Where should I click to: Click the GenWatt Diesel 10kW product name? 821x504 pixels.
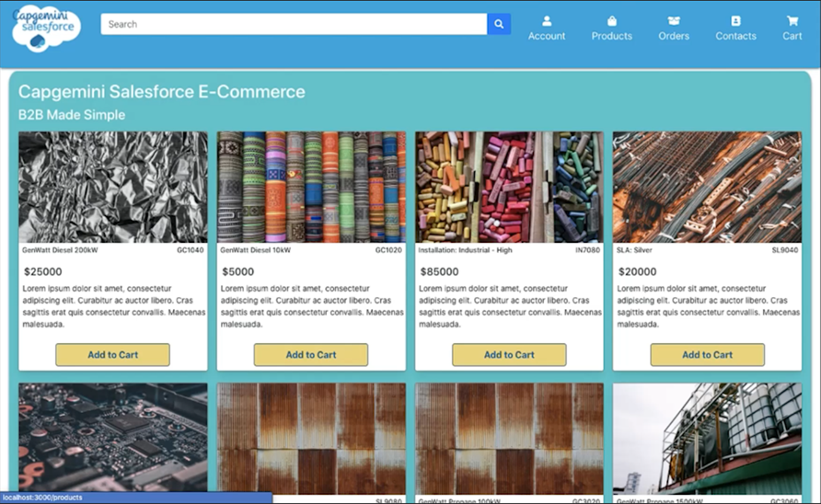[256, 250]
